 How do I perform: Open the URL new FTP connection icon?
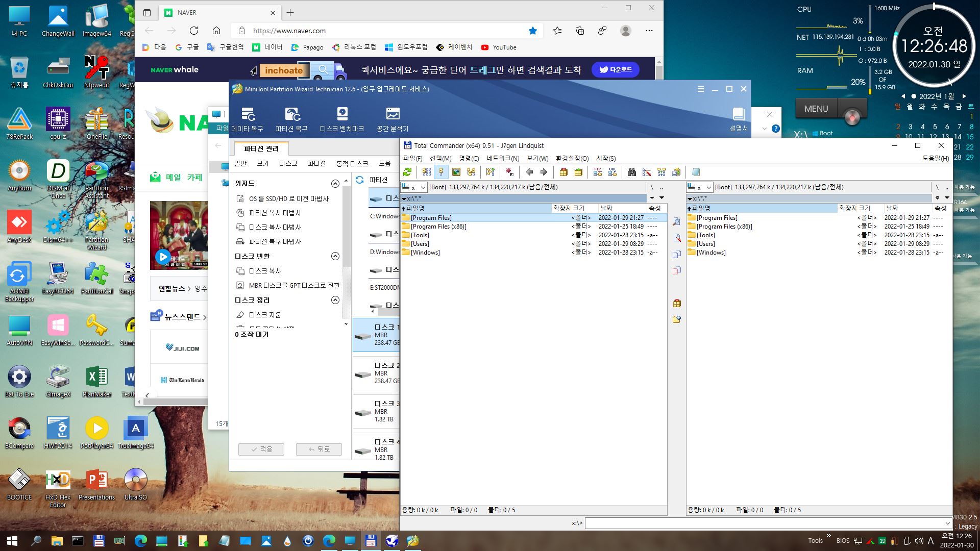[x=612, y=172]
